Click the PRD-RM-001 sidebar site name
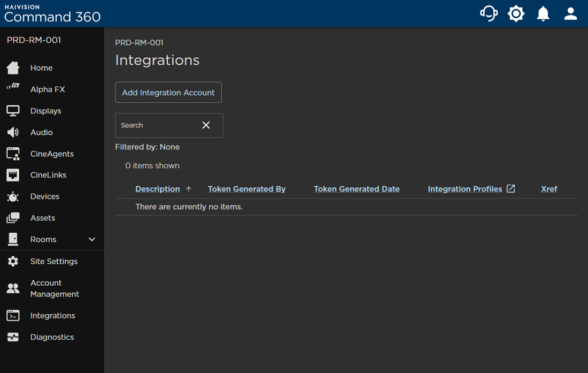Viewport: 588px width, 373px height. pyautogui.click(x=34, y=40)
